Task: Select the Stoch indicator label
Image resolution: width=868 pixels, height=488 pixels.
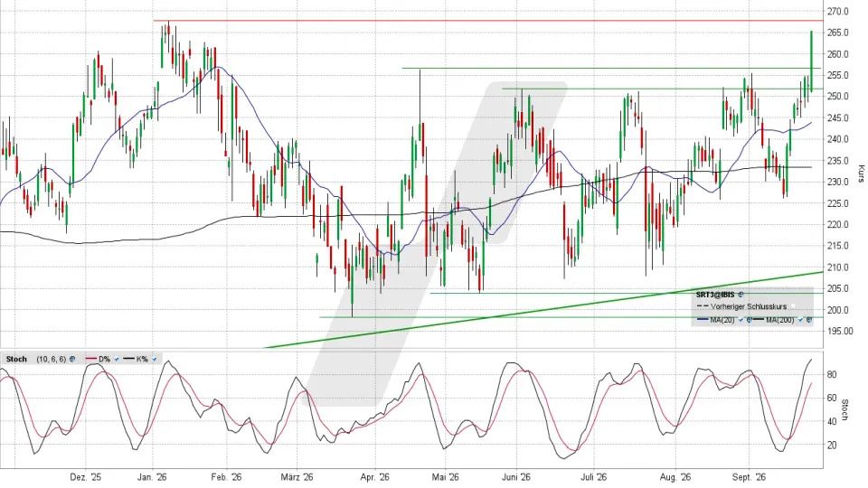Action: click(16, 359)
